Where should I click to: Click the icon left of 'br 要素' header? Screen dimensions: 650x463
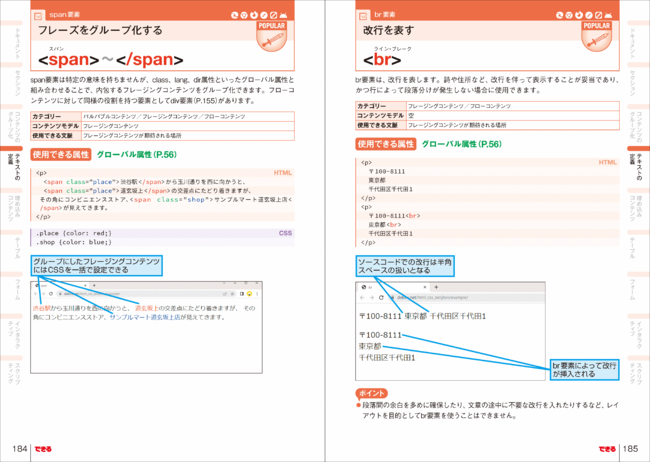pyautogui.click(x=363, y=17)
